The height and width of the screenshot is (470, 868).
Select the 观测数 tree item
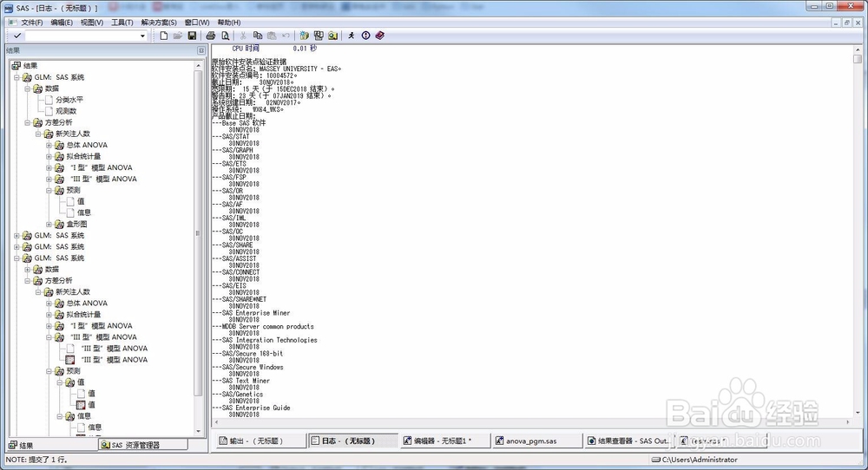[x=66, y=111]
